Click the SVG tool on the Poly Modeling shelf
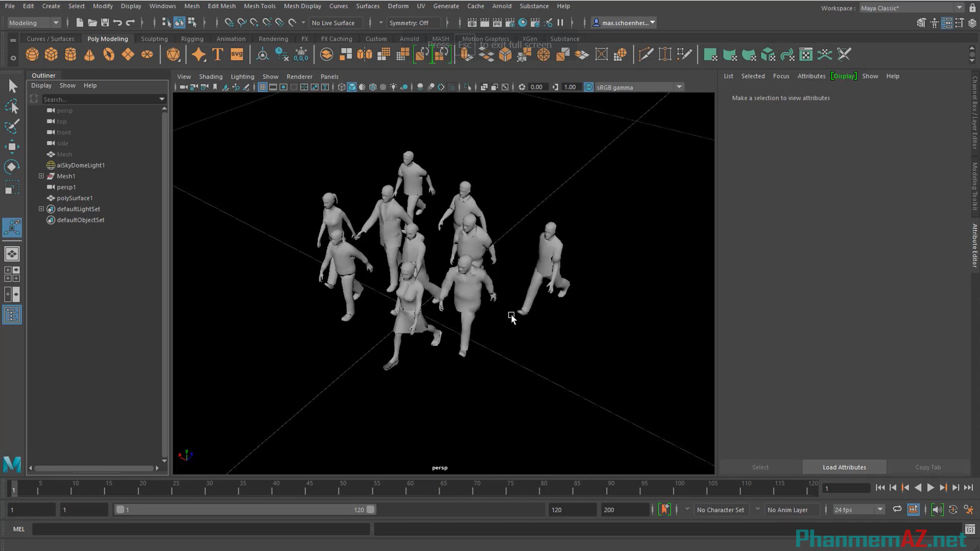 (236, 54)
